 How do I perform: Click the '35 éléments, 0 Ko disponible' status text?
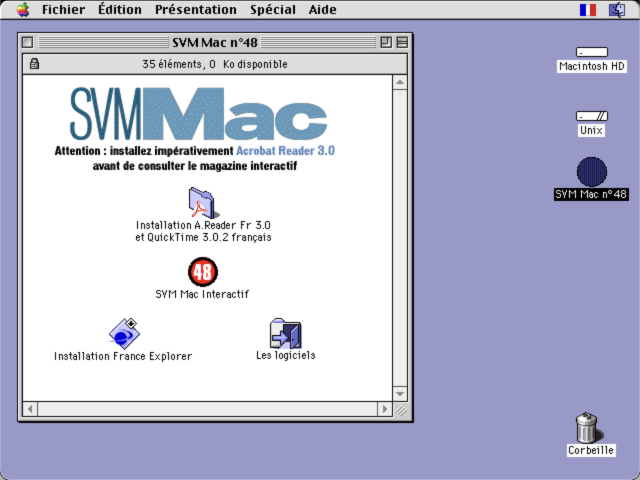pos(215,64)
